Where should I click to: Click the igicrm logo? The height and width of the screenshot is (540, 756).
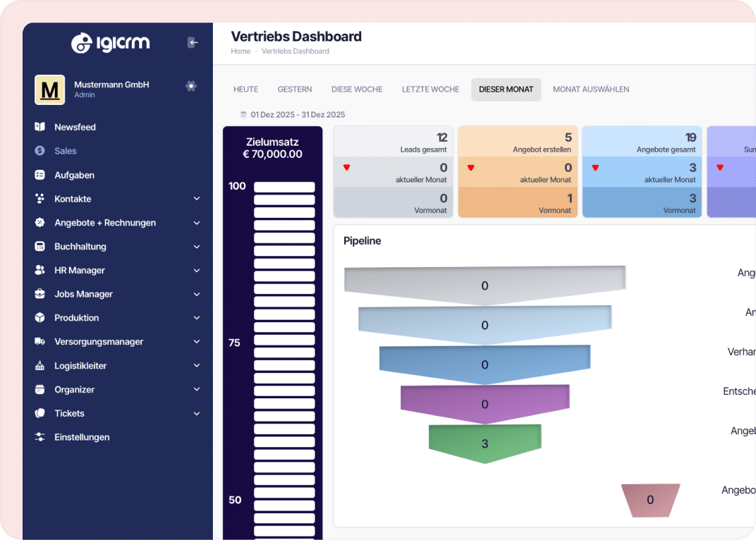coord(111,43)
